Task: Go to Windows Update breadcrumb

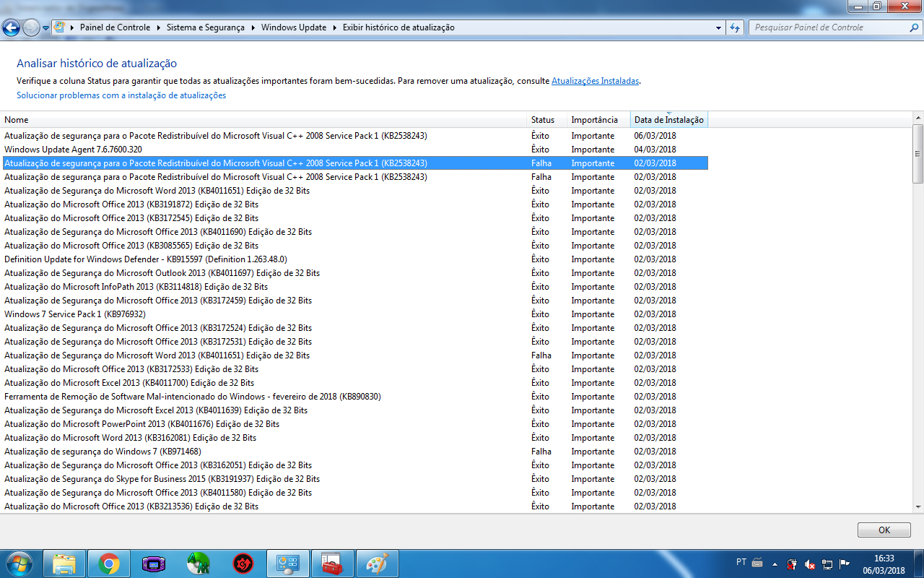Action: coord(294,27)
